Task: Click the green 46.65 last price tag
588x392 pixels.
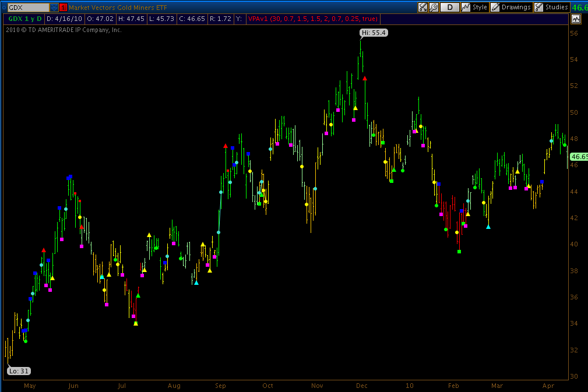Action: (579, 157)
